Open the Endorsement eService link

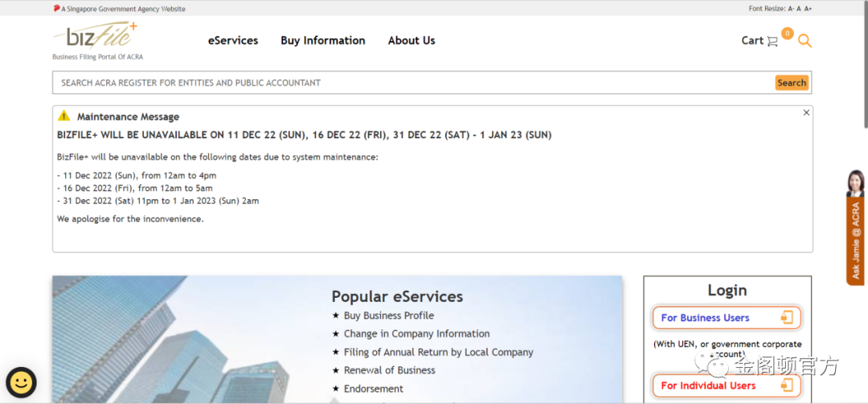[374, 389]
